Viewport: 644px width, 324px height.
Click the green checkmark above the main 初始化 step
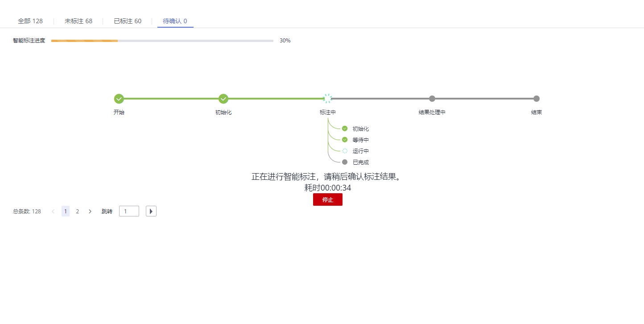pyautogui.click(x=223, y=99)
